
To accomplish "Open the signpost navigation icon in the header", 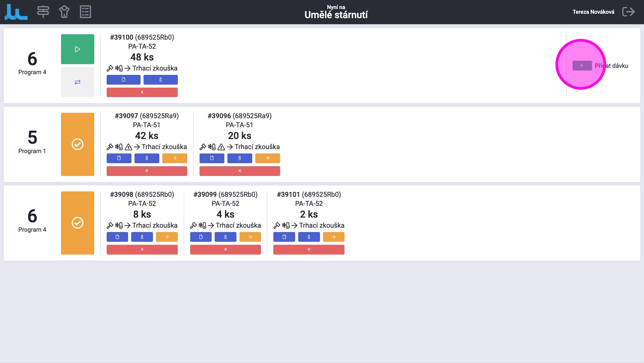I will (x=43, y=12).
